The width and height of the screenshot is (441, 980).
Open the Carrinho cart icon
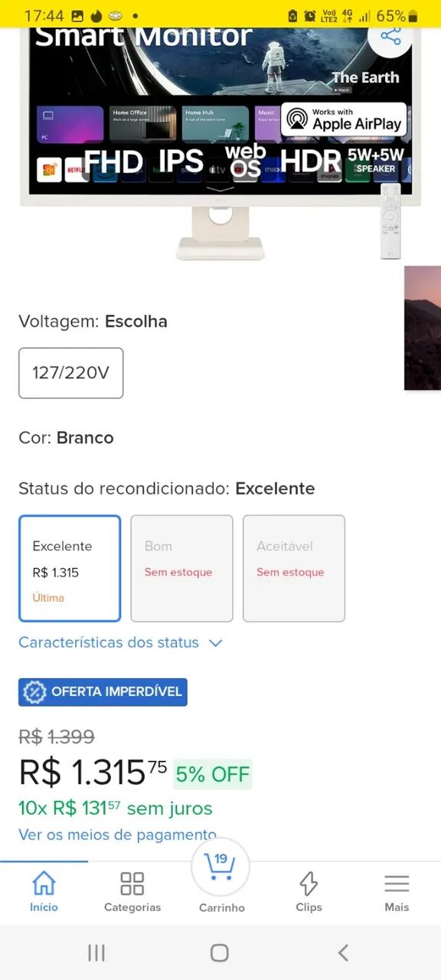coord(220,867)
